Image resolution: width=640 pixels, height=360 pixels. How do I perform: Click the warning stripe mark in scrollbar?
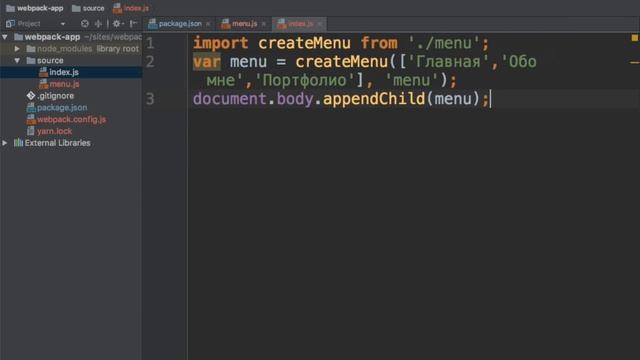[635, 62]
